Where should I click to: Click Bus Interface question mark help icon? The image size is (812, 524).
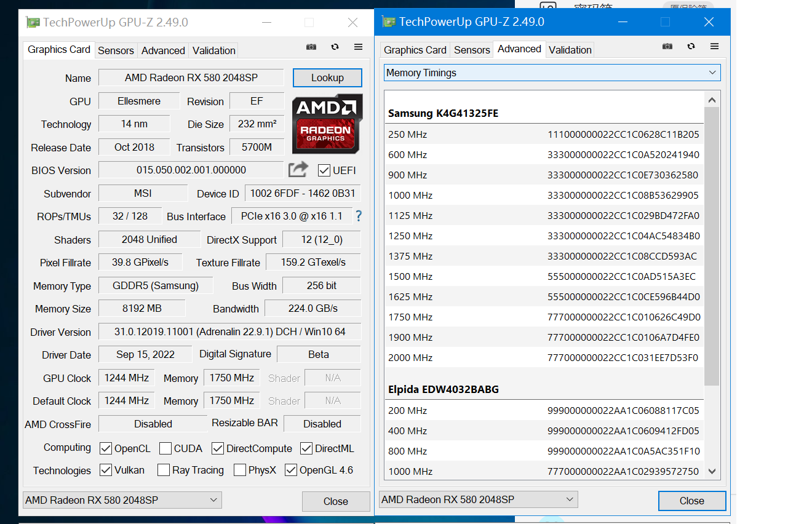pos(359,216)
